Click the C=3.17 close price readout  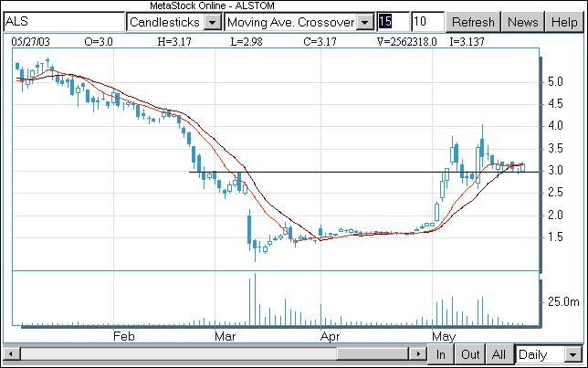tap(320, 42)
